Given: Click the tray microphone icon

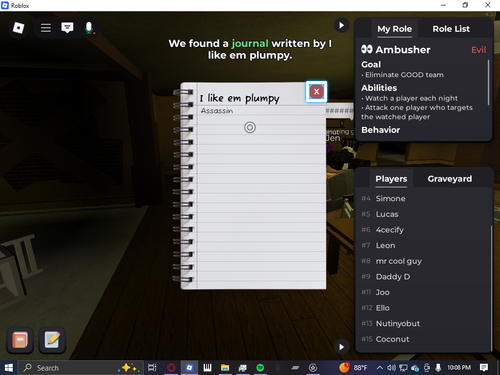Looking at the screenshot, I should tap(438, 368).
